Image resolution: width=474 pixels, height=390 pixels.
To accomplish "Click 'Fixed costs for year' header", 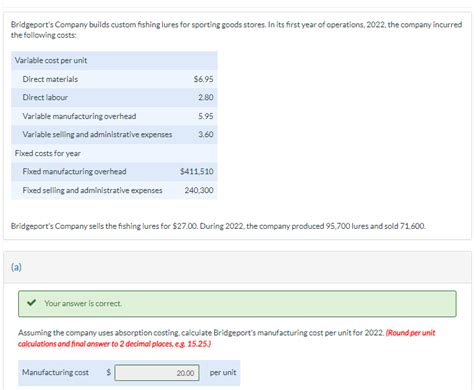I will [x=48, y=153].
